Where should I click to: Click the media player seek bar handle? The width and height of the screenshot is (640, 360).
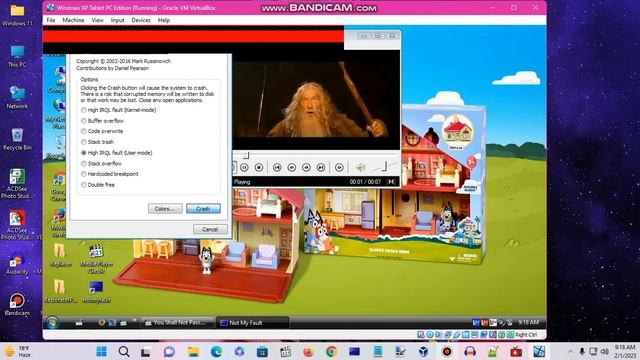[246, 156]
